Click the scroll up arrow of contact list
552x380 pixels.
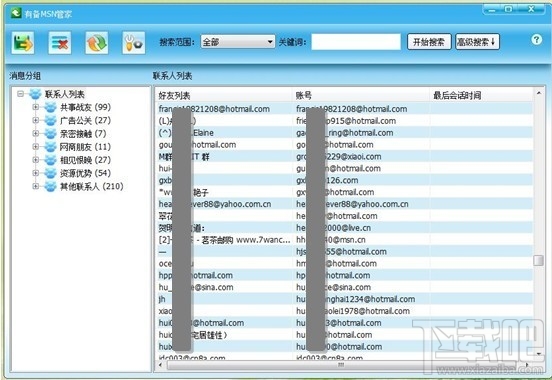(x=539, y=93)
